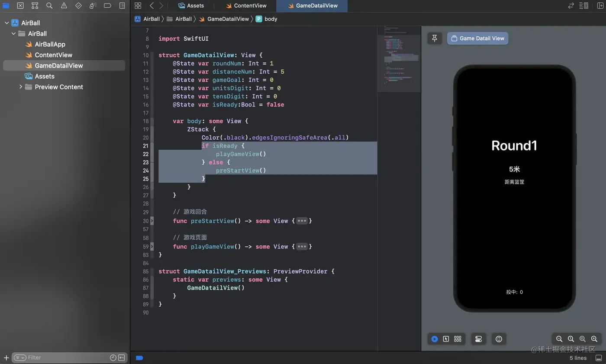This screenshot has width=606, height=364.
Task: Click the related items grid icon
Action: click(x=138, y=6)
